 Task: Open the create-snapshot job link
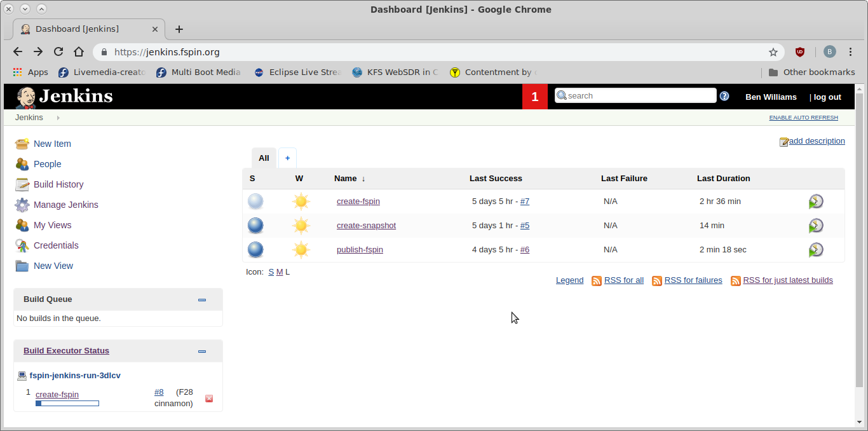tap(366, 226)
